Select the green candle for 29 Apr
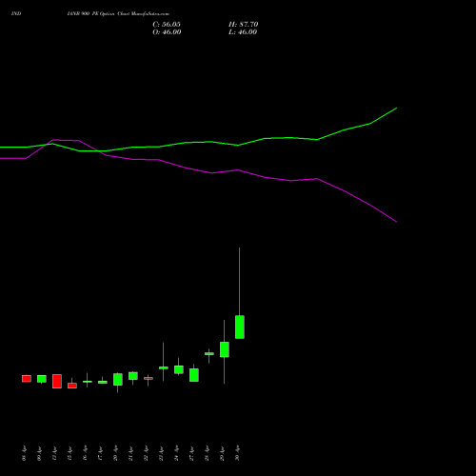The height and width of the screenshot is (476, 476). [x=225, y=349]
